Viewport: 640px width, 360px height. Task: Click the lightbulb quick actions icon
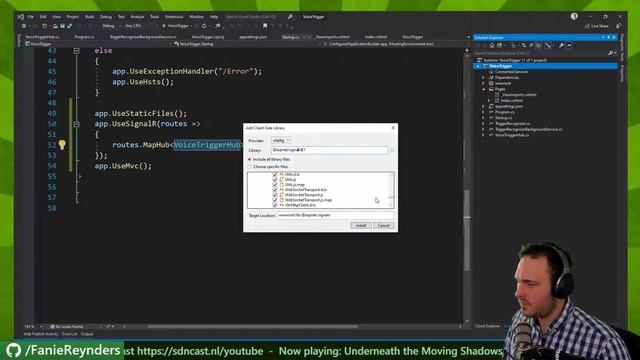(x=62, y=144)
